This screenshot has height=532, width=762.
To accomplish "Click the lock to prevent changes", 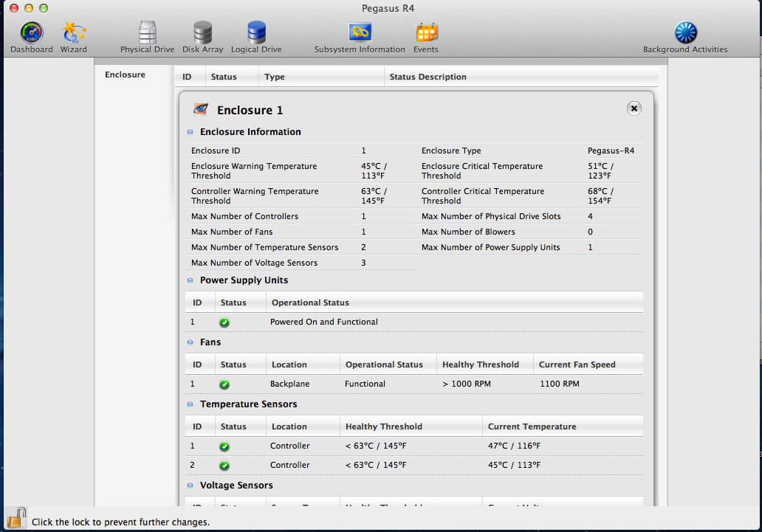I will (16, 517).
